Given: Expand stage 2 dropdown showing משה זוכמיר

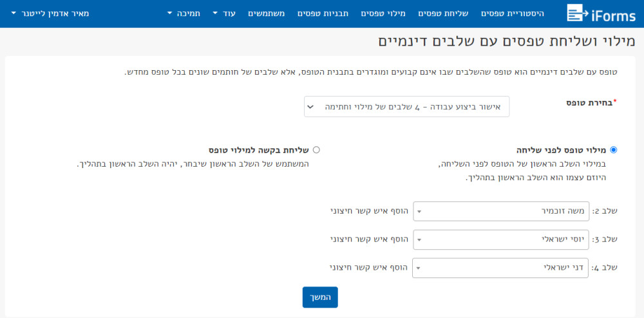Looking at the screenshot, I should pos(501,211).
